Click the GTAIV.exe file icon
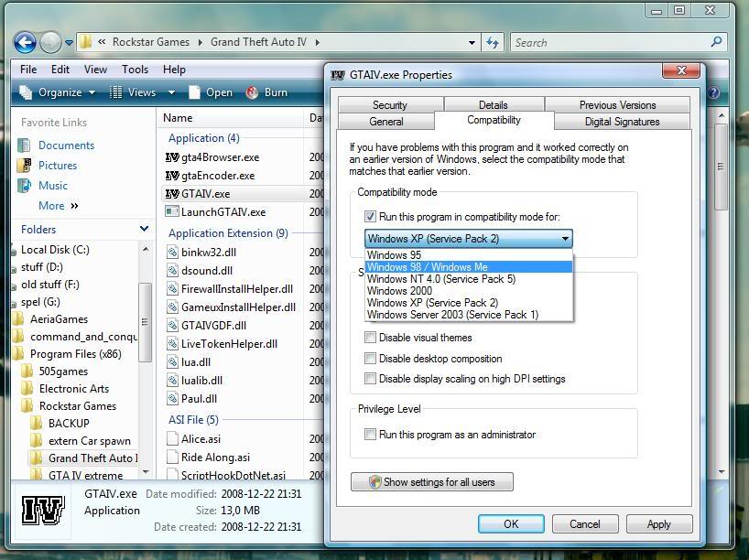Image resolution: width=749 pixels, height=560 pixels. pyautogui.click(x=172, y=194)
